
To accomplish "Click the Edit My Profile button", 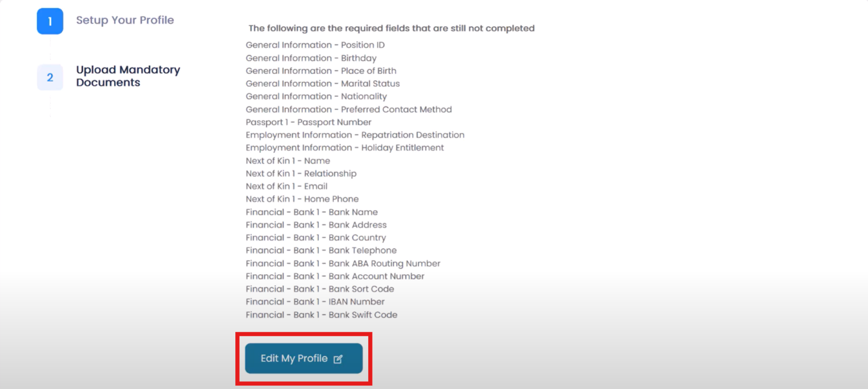I will 304,359.
